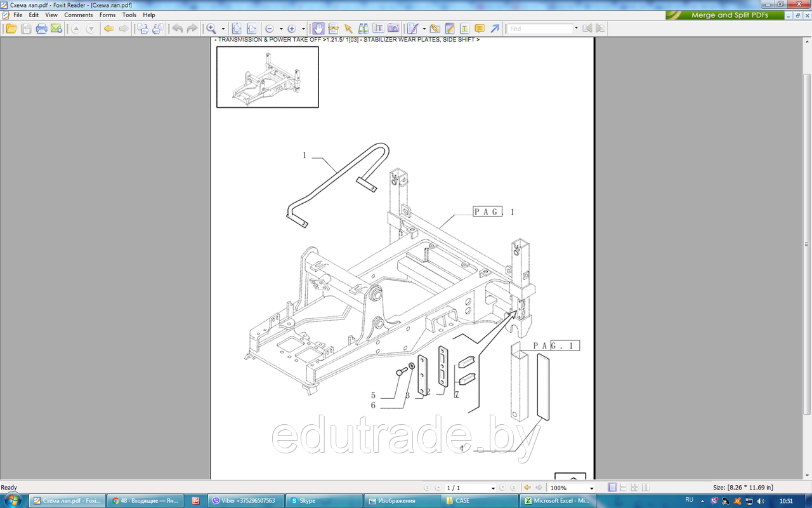Switch to Microsoft Excel taskbar window
This screenshot has width=812, height=508.
558,500
